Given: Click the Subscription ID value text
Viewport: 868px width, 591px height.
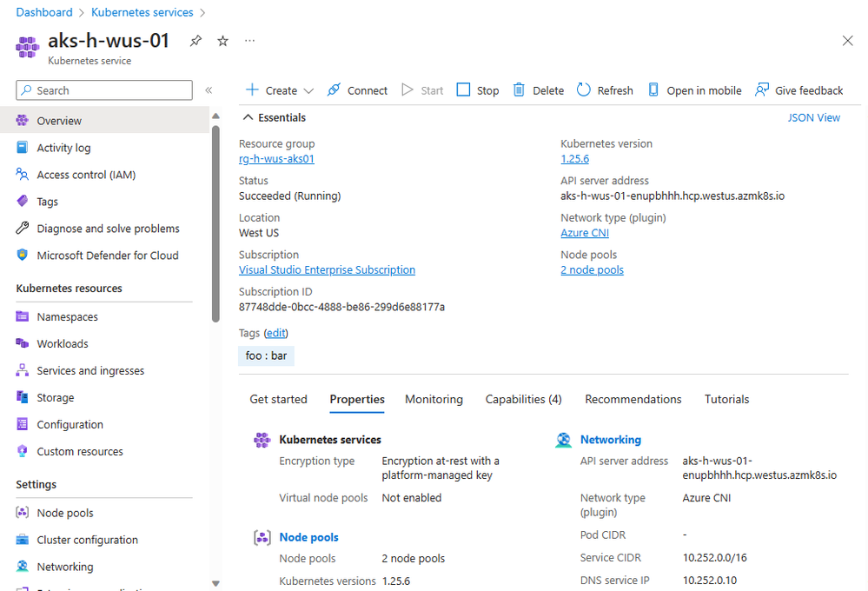Looking at the screenshot, I should 341,307.
